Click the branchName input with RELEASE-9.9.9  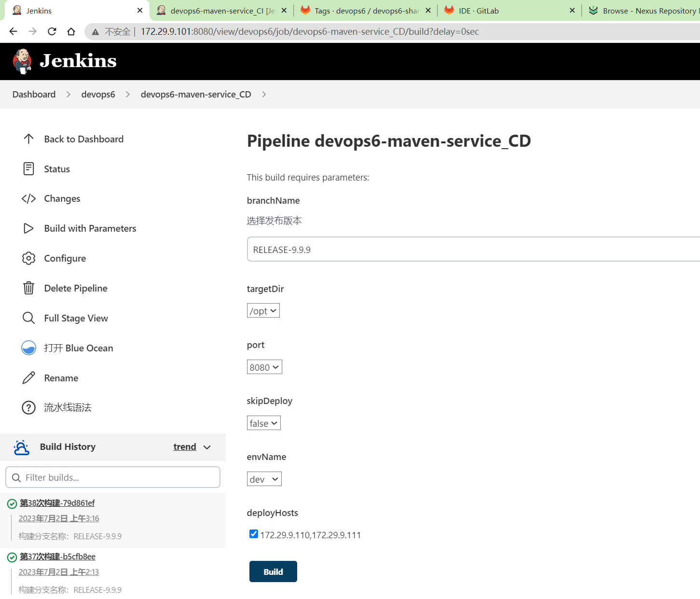point(473,249)
